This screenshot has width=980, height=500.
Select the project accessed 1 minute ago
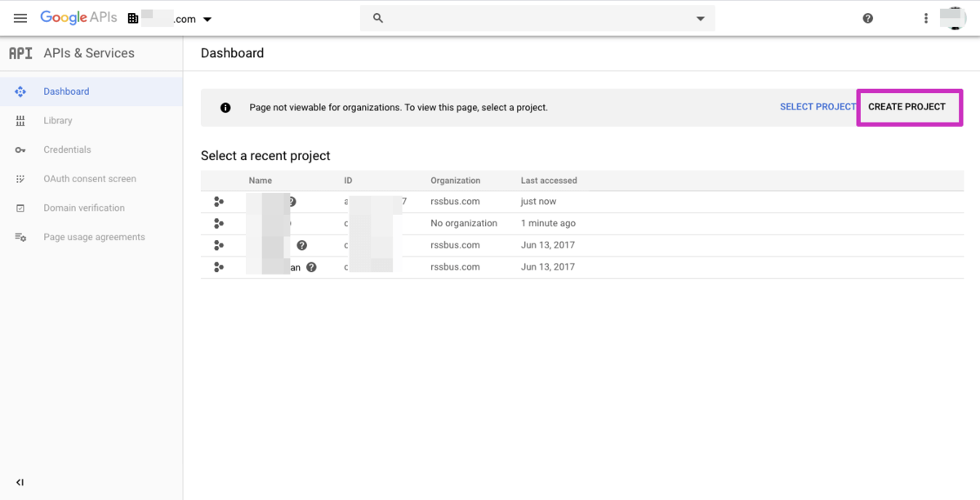(x=464, y=223)
